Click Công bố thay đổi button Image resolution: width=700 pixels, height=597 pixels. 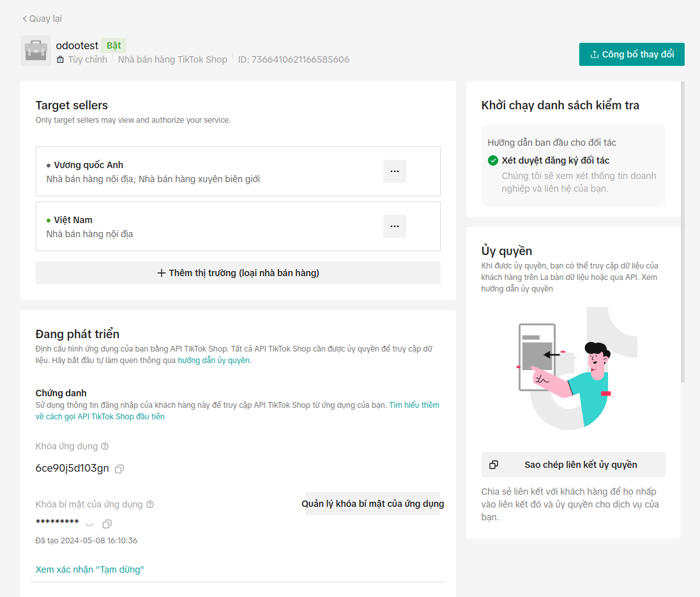pyautogui.click(x=631, y=54)
